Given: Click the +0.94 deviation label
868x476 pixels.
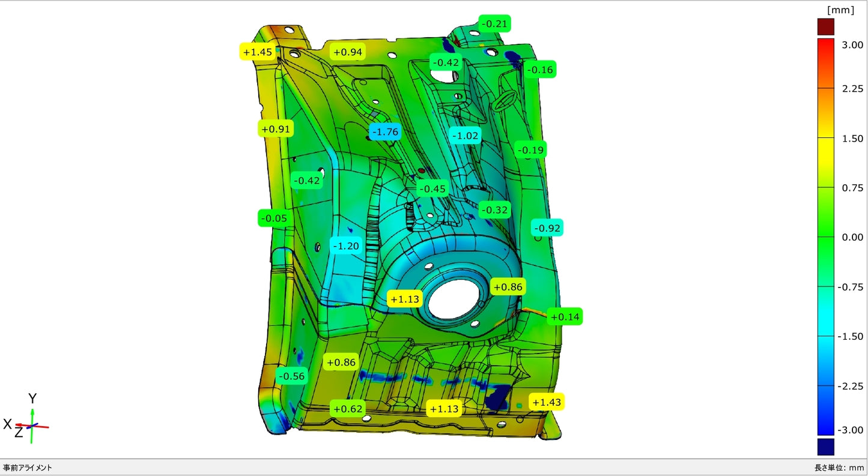Looking at the screenshot, I should click(x=347, y=52).
